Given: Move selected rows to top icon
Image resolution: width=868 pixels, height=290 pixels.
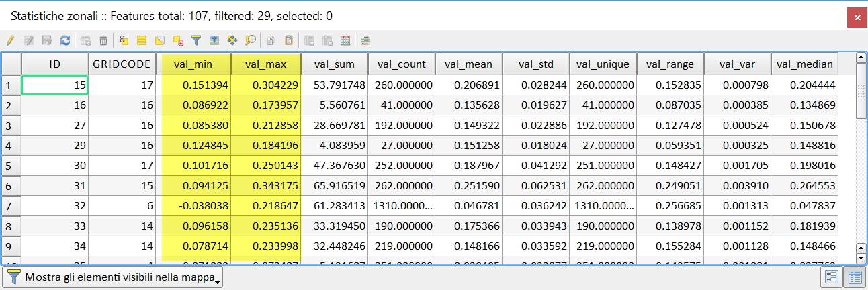Looking at the screenshot, I should pyautogui.click(x=214, y=40).
